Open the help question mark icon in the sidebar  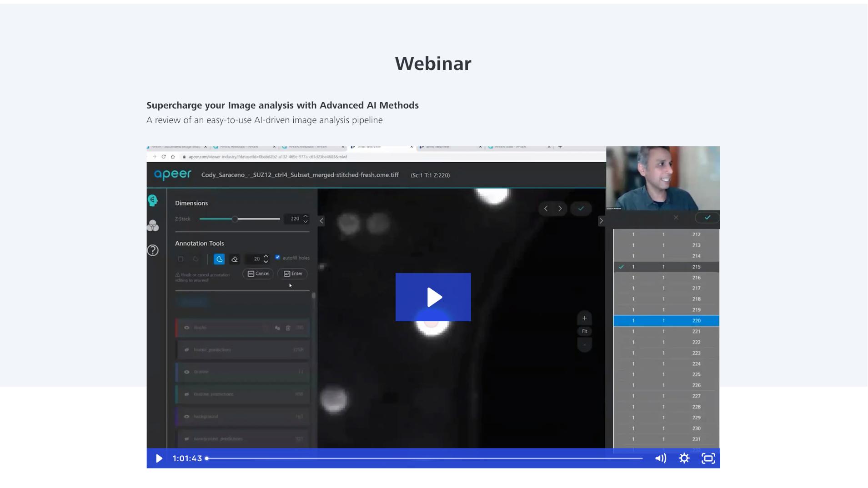(153, 250)
